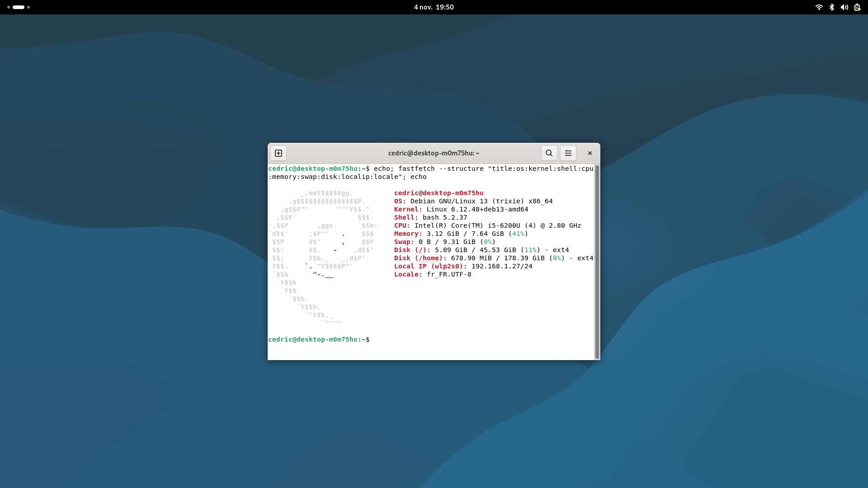The height and width of the screenshot is (488, 868).
Task: Close the terminal window
Action: click(x=590, y=153)
